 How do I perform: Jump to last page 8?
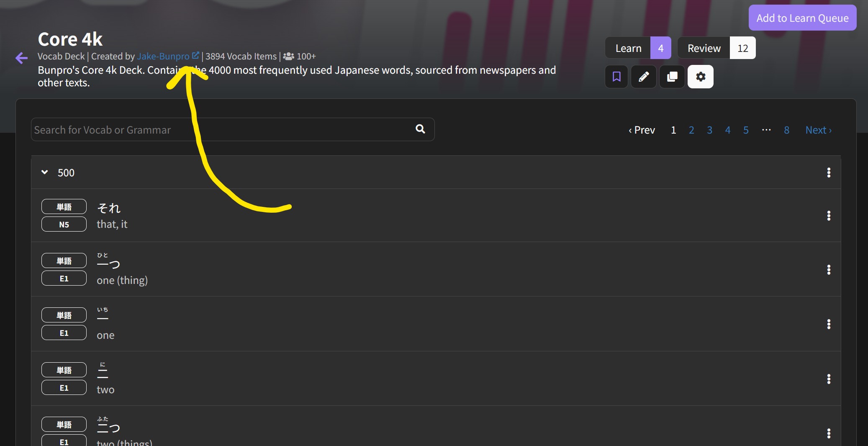point(786,130)
